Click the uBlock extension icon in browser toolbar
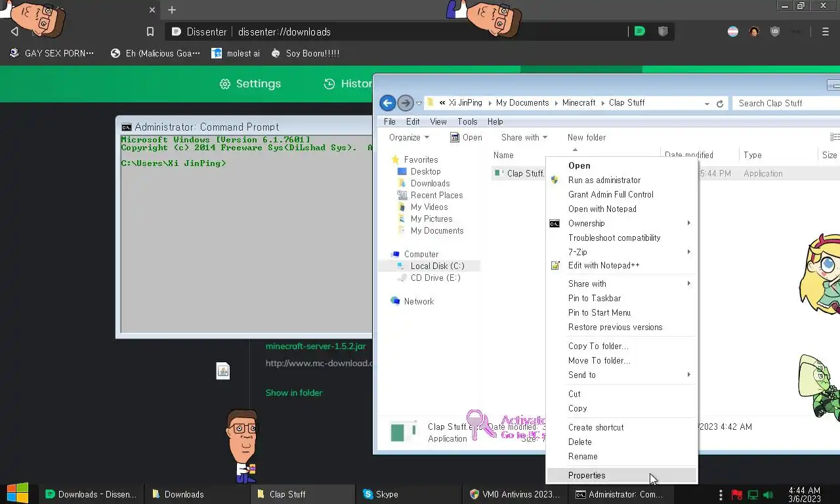 click(x=775, y=31)
